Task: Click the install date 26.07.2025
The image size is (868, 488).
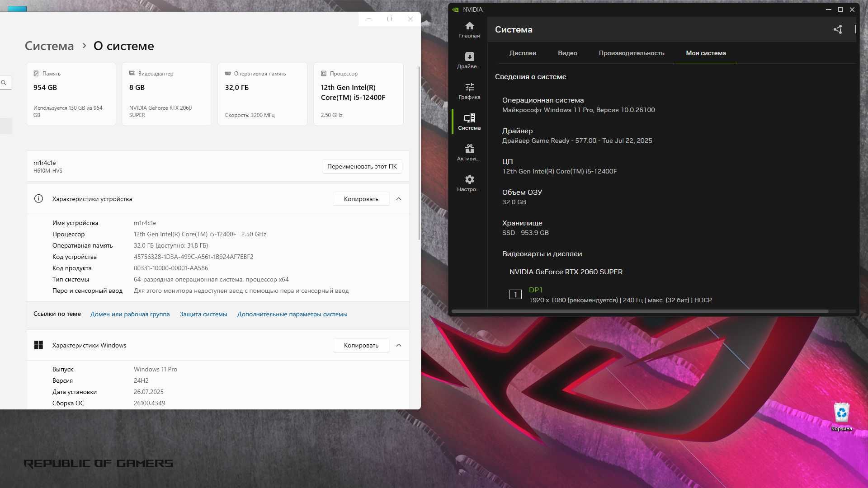Action: 148,392
